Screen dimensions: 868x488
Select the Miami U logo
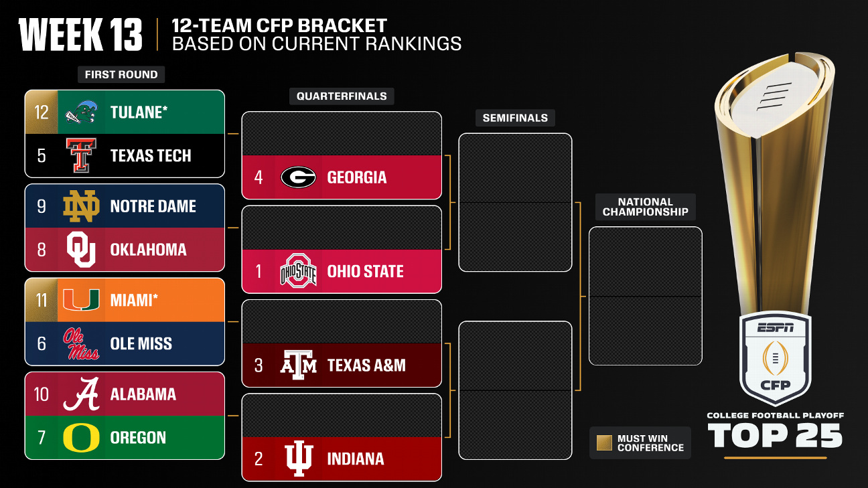tap(81, 300)
